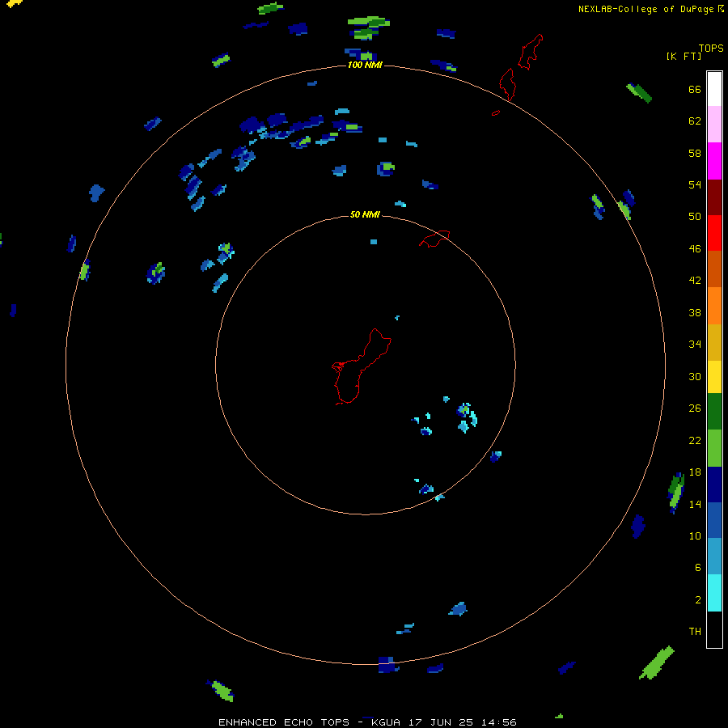Pick the dark orange legend swatch
The width and height of the screenshot is (728, 728).
coord(714,269)
